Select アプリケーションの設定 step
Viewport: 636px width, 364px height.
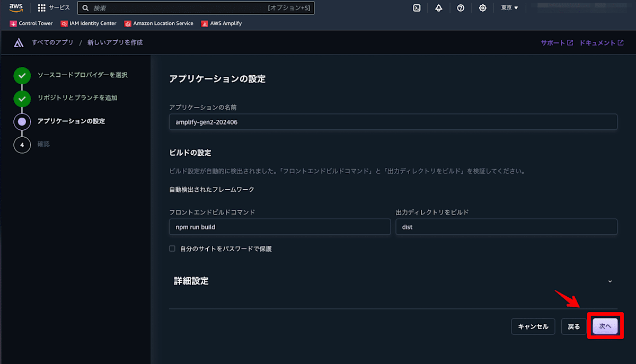pos(72,121)
